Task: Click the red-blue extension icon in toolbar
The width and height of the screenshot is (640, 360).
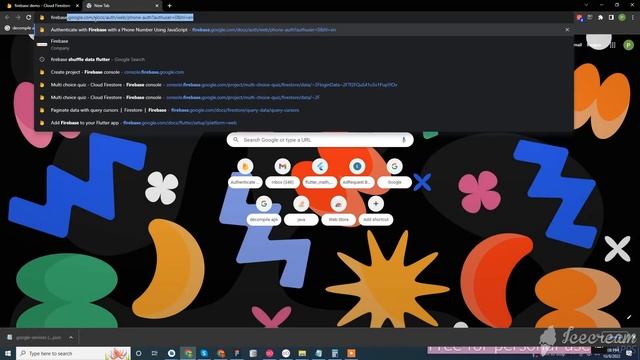Action: 579,18
